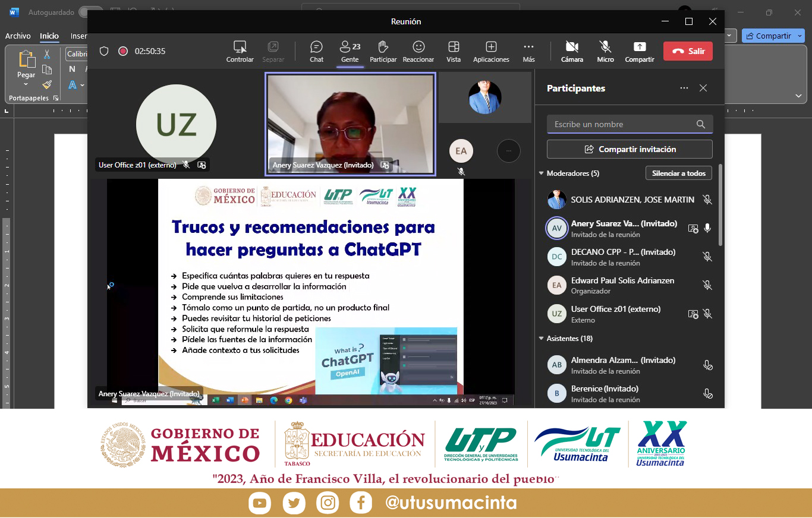812x518 pixels.
Task: Collapse the Word ribbon with chevron
Action: click(x=798, y=96)
